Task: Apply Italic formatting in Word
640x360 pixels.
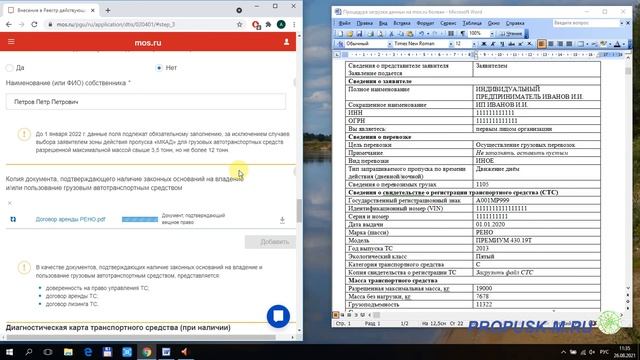Action: coord(493,44)
